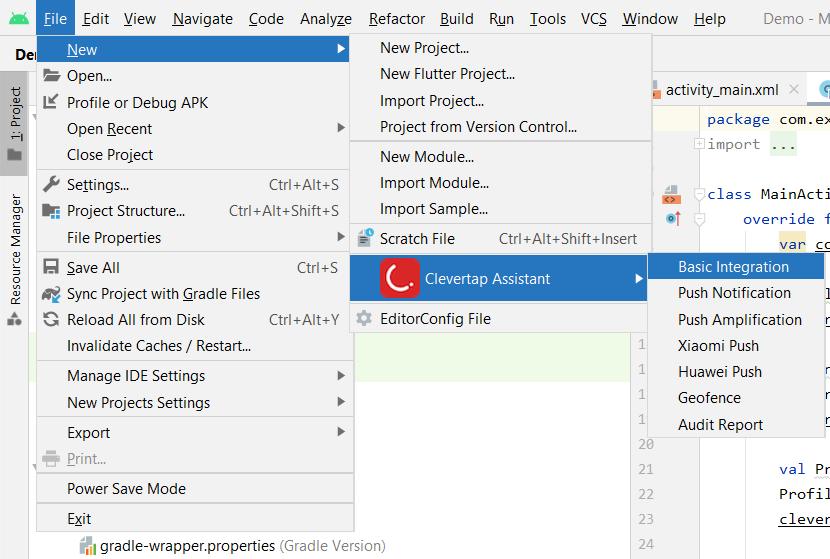Select gradle-wrapper.properties in project tree

pyautogui.click(x=233, y=546)
